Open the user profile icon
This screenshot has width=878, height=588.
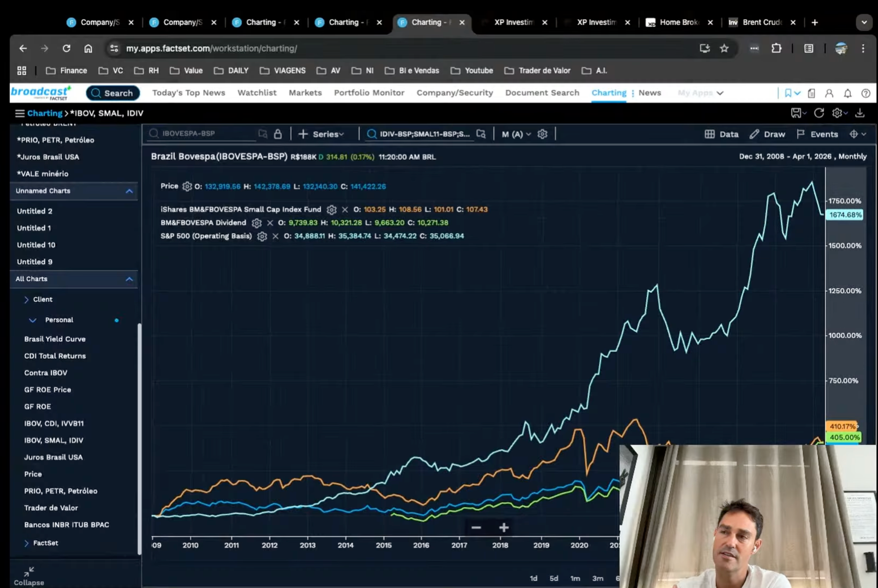829,93
